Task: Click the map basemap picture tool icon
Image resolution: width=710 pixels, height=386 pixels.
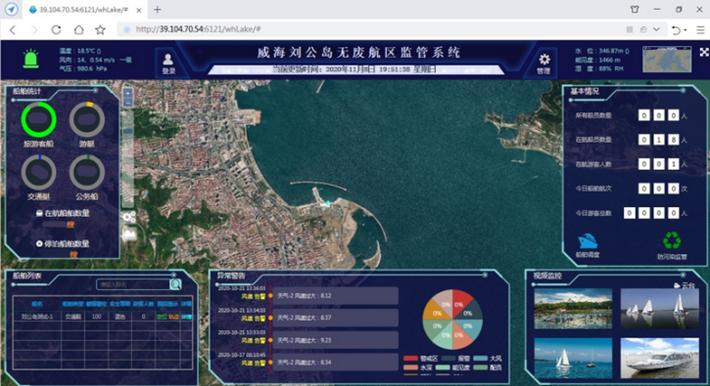Action: pyautogui.click(x=129, y=234)
